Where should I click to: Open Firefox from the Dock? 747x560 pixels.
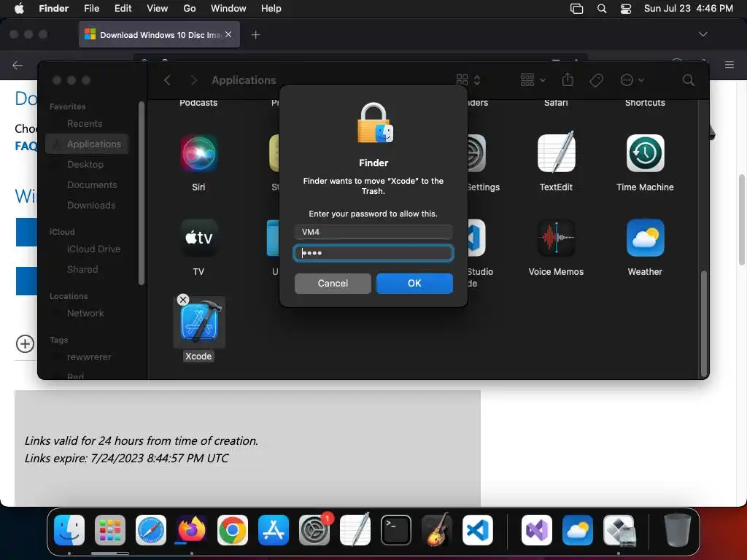pos(192,530)
